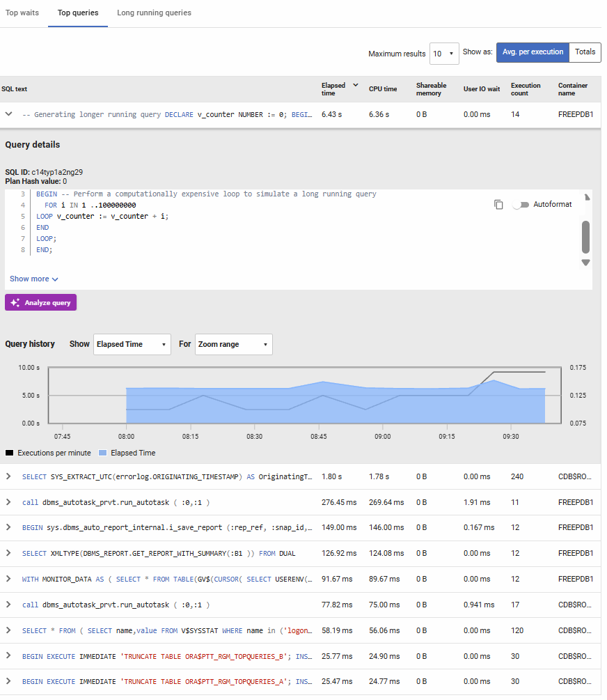Click the Show more link
Screen dimensions: 607x700
click(33, 279)
